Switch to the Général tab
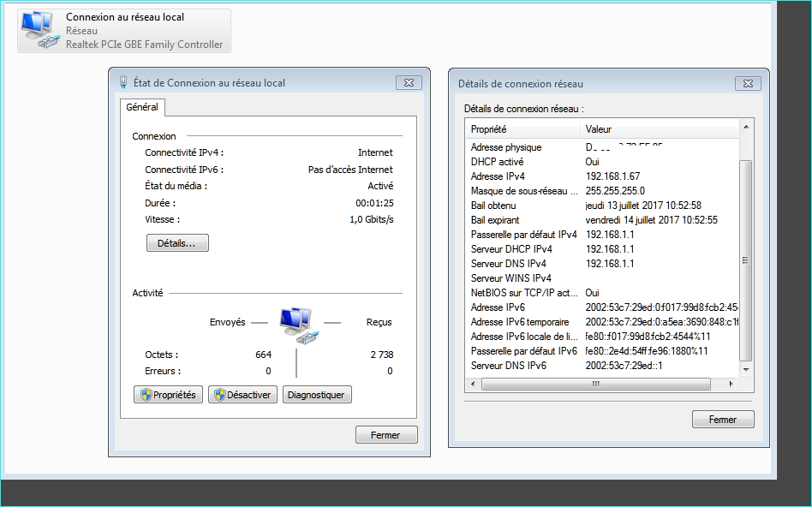 [x=142, y=108]
